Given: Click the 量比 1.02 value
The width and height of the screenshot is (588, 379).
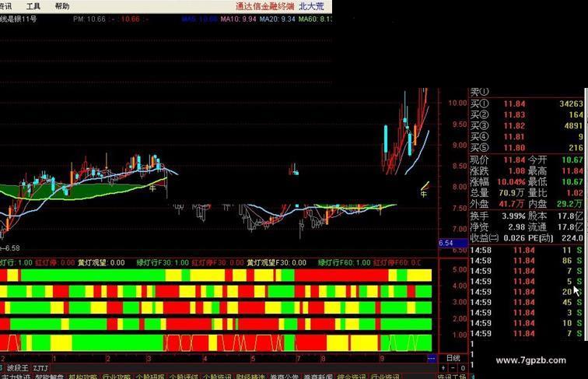Looking at the screenshot, I should (575, 193).
